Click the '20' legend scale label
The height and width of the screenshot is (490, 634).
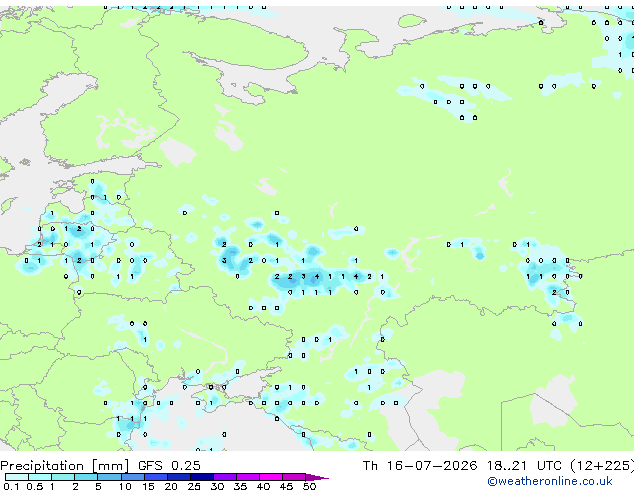point(171,486)
